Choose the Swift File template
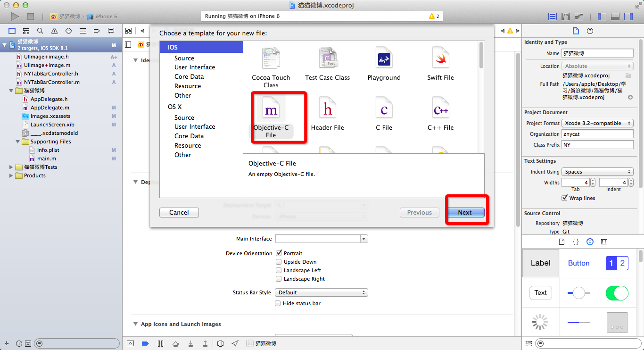The height and width of the screenshot is (350, 644). [x=441, y=64]
